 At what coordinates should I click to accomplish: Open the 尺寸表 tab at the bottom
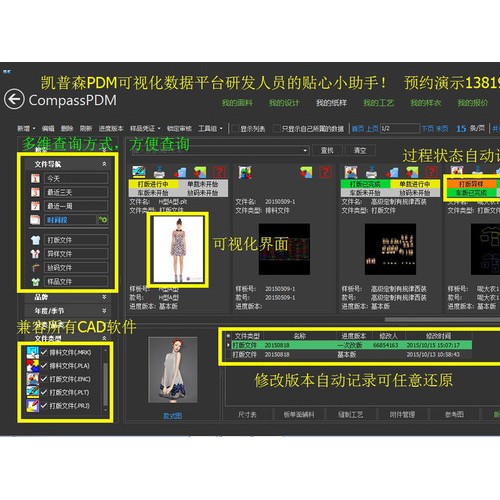247,415
